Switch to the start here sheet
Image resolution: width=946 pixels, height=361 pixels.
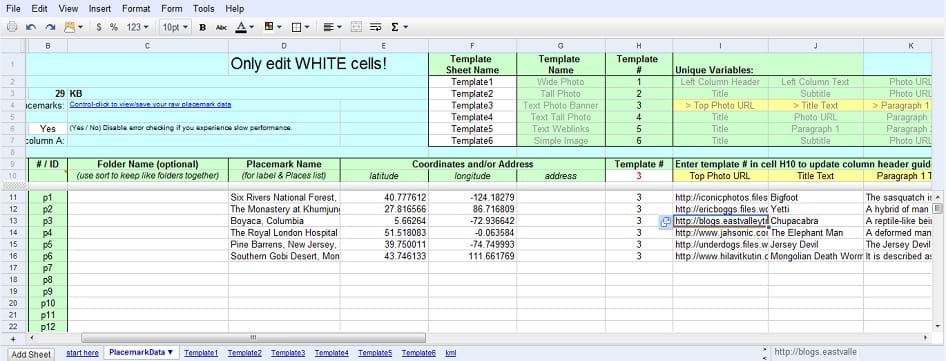click(82, 353)
